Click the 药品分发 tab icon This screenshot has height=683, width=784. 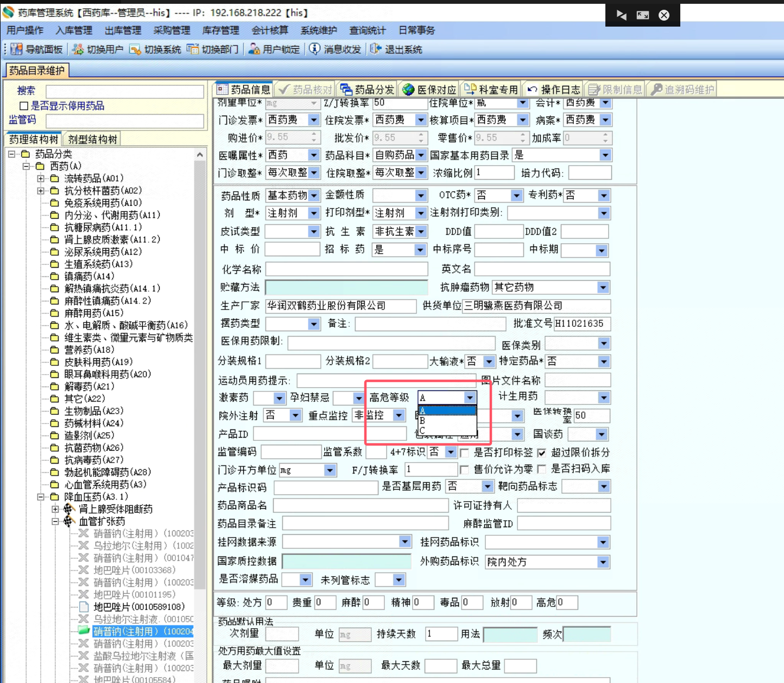point(346,89)
